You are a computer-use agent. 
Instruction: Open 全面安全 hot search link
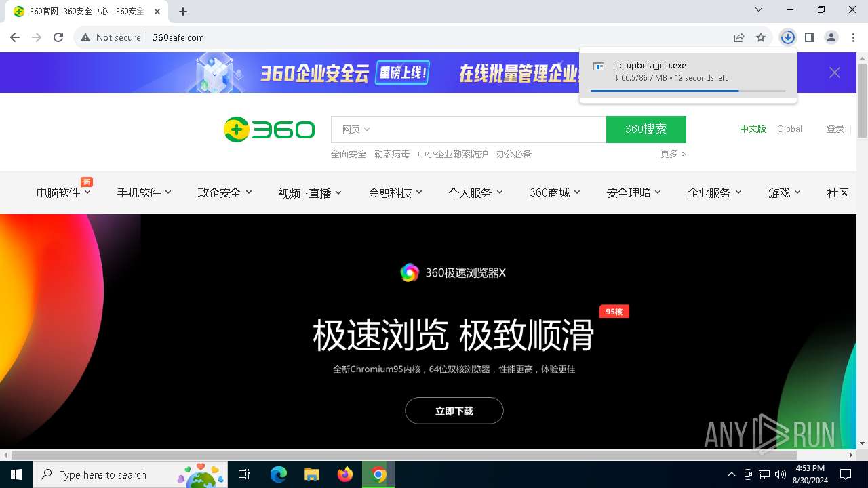click(349, 154)
